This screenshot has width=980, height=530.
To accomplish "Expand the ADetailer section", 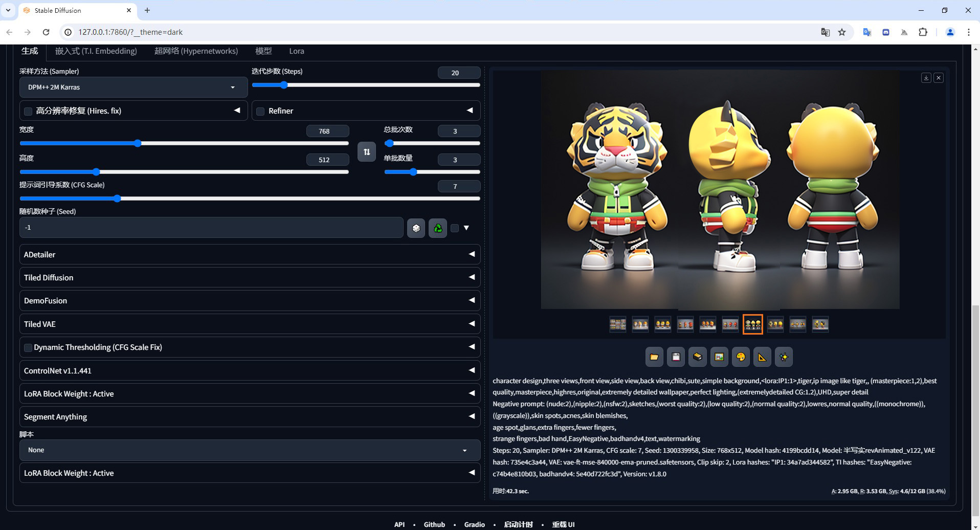I will pos(250,254).
